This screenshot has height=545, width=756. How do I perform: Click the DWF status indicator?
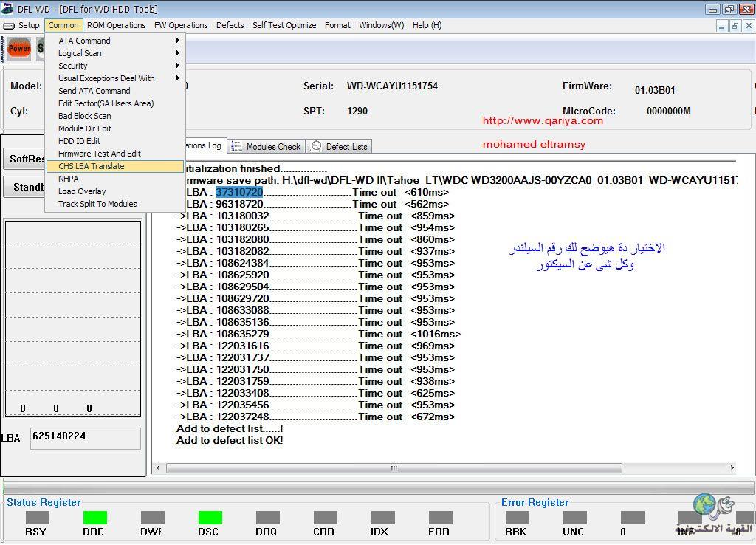pos(152,518)
